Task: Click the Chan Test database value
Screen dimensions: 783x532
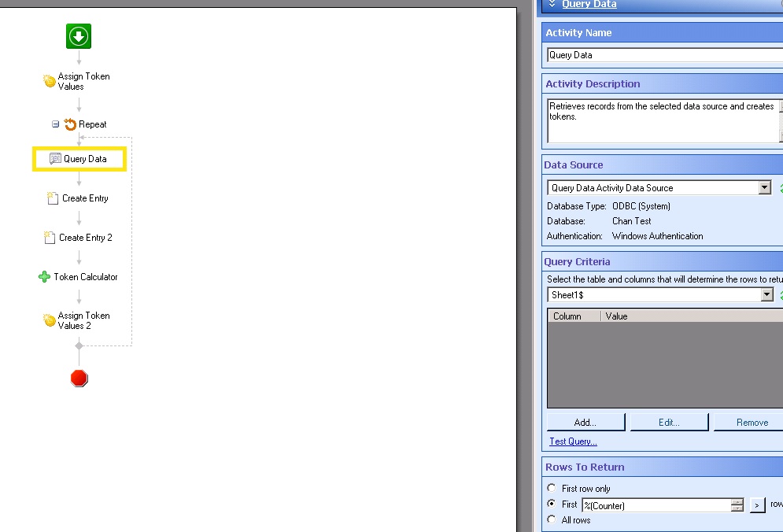Action: pos(632,221)
